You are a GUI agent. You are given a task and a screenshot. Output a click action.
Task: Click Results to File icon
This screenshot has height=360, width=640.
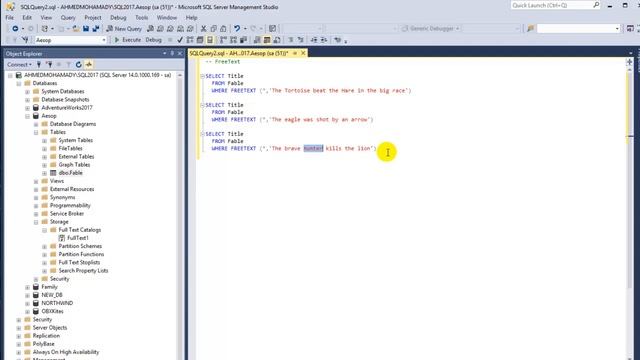pyautogui.click(x=277, y=40)
